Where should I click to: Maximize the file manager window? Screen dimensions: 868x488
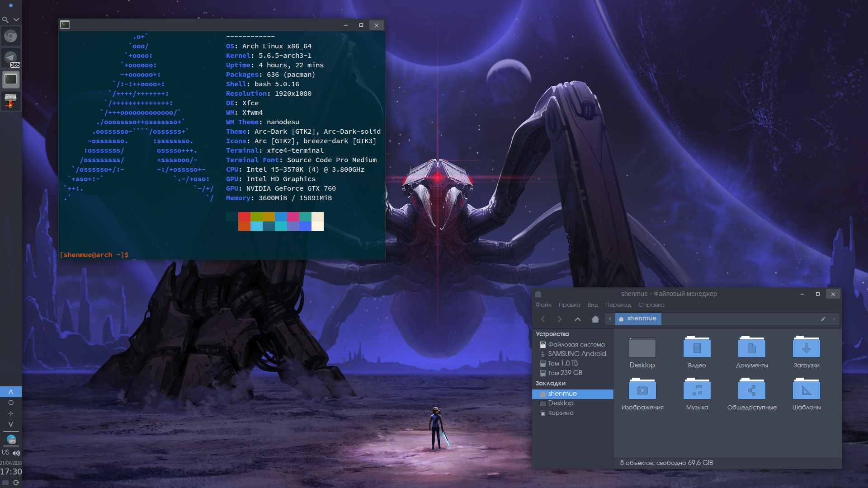click(x=818, y=294)
